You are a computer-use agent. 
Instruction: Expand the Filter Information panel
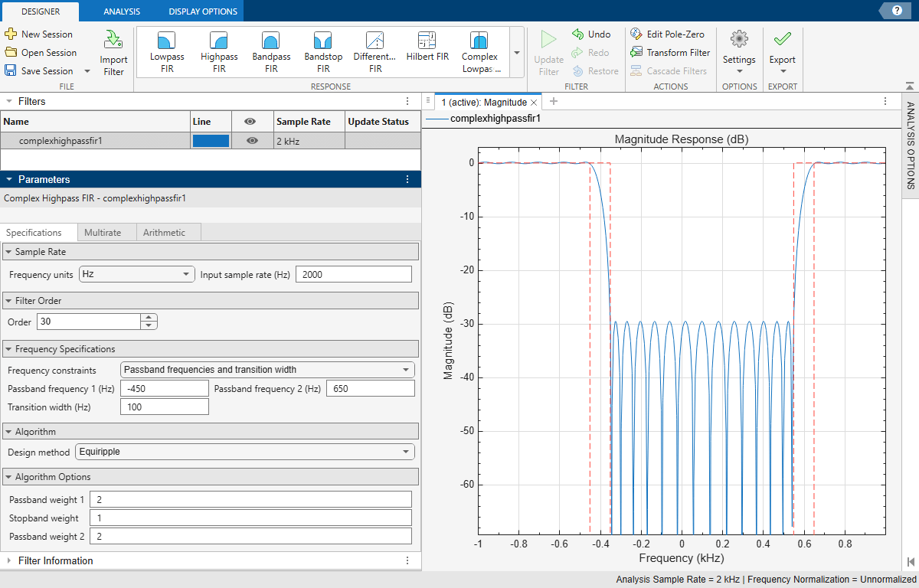8,560
